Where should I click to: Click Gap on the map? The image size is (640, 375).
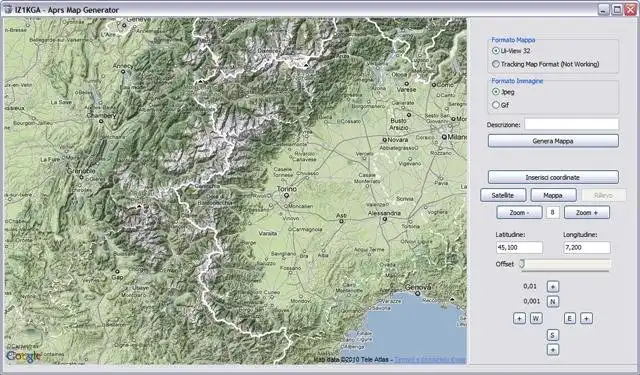coord(117,277)
